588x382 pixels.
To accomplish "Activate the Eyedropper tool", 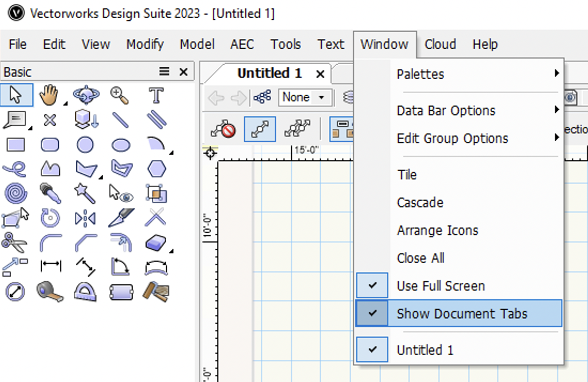I will point(50,194).
